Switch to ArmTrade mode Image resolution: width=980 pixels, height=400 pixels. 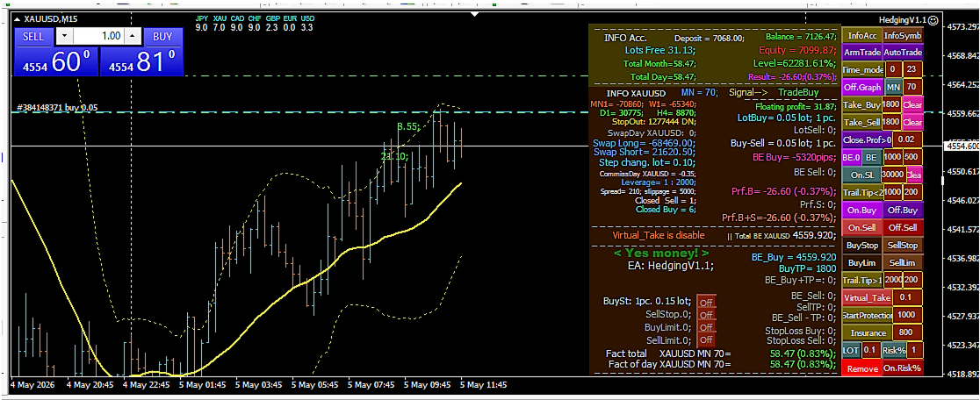pos(862,53)
